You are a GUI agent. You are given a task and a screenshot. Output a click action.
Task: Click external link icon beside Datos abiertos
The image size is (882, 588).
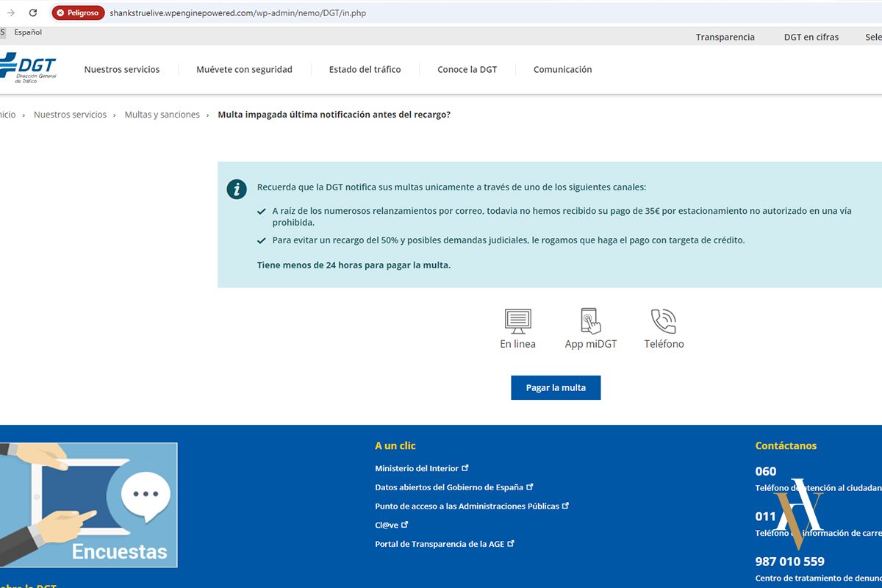[530, 487]
